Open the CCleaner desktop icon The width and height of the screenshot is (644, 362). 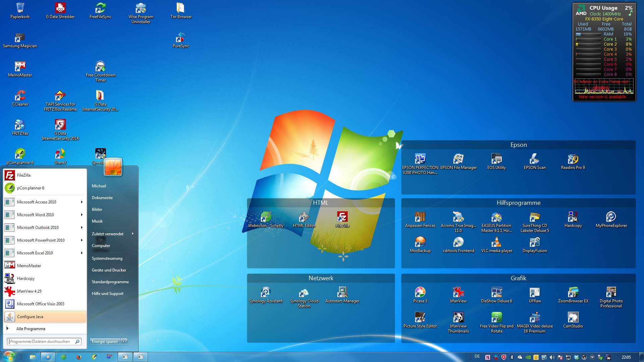pos(20,98)
